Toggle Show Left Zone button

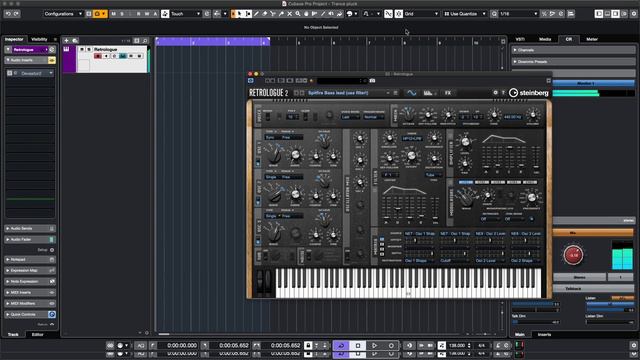point(599,14)
